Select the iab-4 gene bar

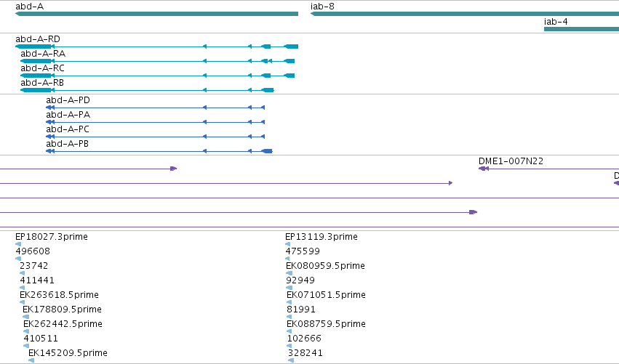pyautogui.click(x=581, y=29)
